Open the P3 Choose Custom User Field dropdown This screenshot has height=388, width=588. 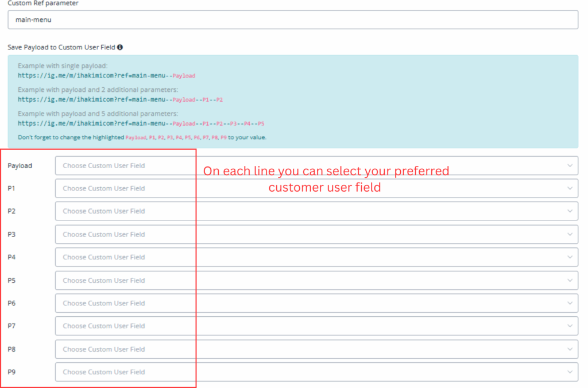pyautogui.click(x=316, y=234)
